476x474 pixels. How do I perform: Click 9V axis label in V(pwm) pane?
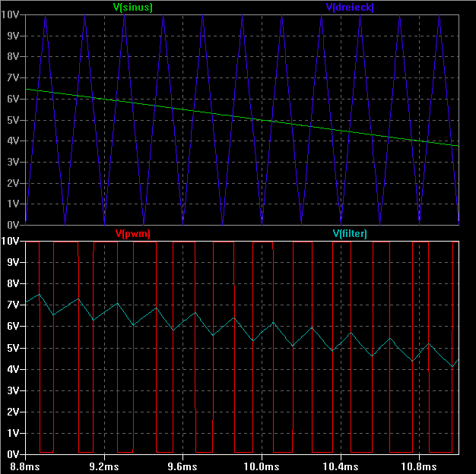[x=13, y=262]
